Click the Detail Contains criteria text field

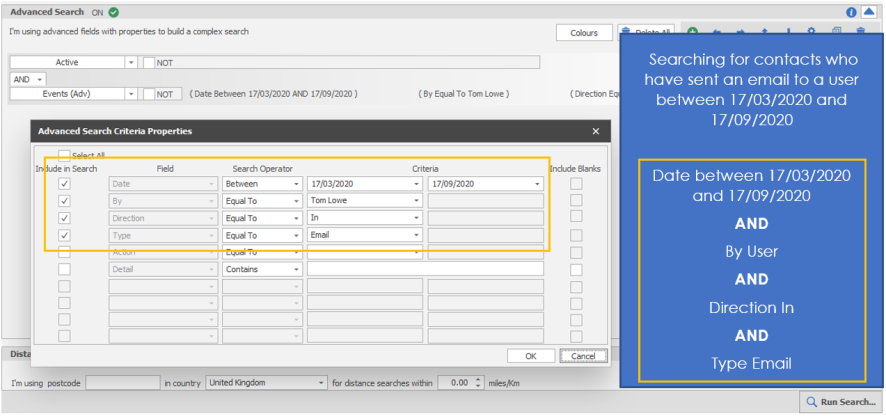(x=425, y=269)
